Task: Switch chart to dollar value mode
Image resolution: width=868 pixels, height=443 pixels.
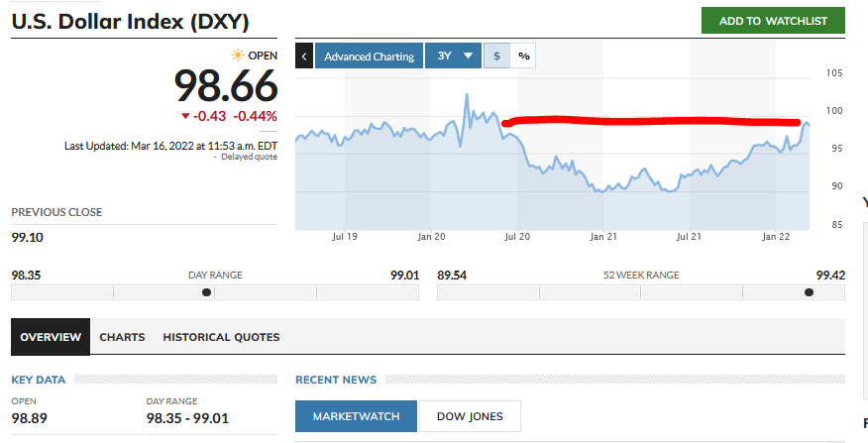Action: click(x=496, y=55)
